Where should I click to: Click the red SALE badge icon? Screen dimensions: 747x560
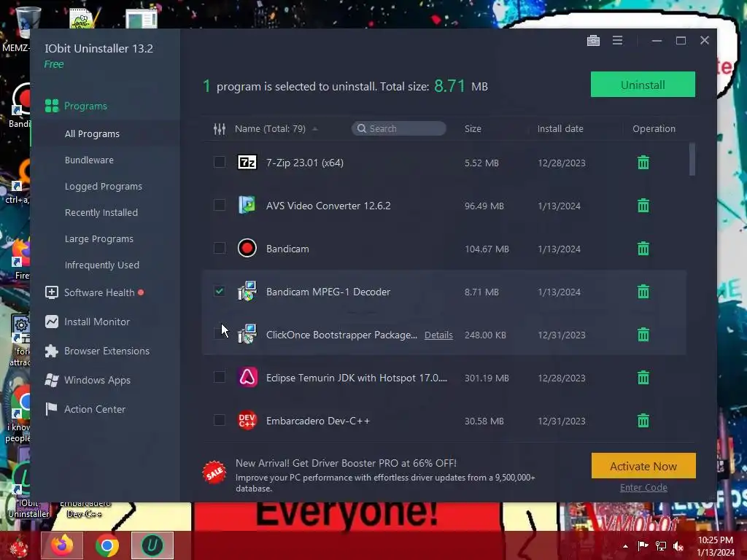tap(214, 472)
